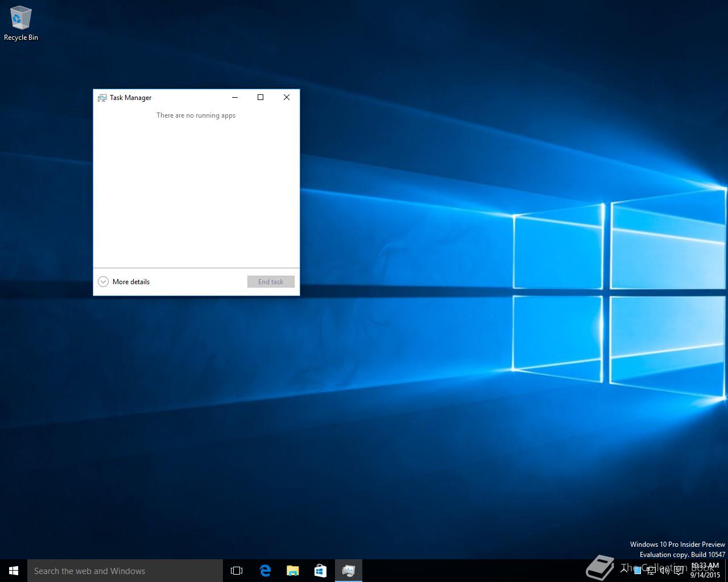Open the Action Center notifications icon
This screenshot has height=582, width=728.
679,571
